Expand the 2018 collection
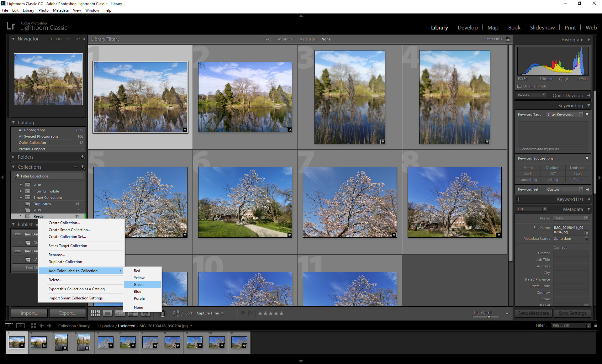The image size is (602, 364). pyautogui.click(x=21, y=185)
